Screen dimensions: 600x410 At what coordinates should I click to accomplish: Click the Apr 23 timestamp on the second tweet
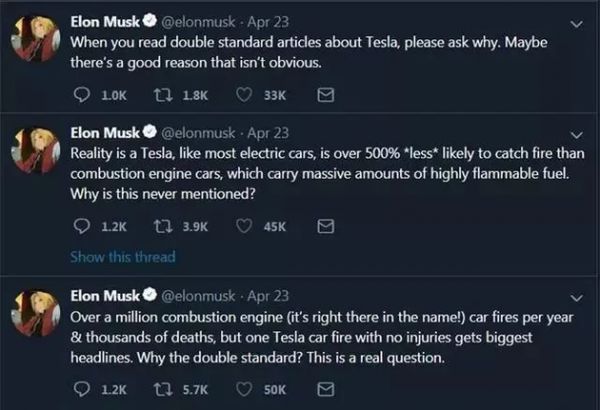coord(268,131)
